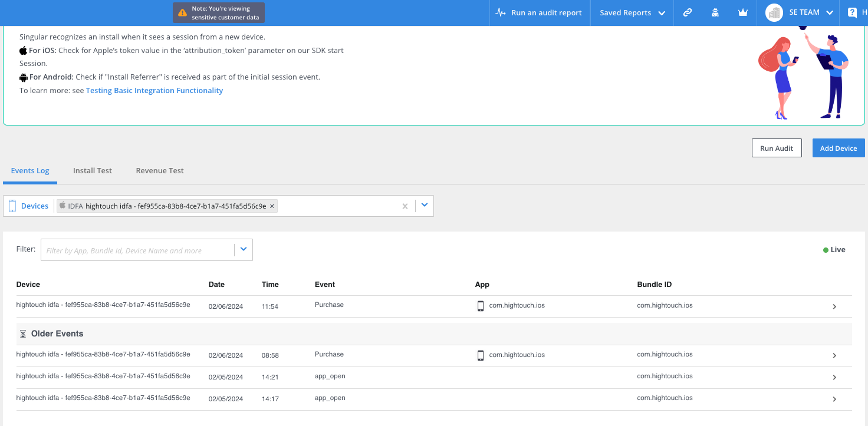This screenshot has height=426, width=868.
Task: Click the phone icon in 08:58 Purchase row
Action: pos(481,355)
